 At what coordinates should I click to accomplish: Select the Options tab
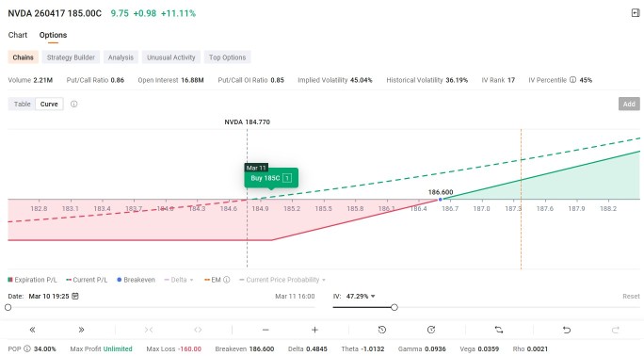coord(53,35)
